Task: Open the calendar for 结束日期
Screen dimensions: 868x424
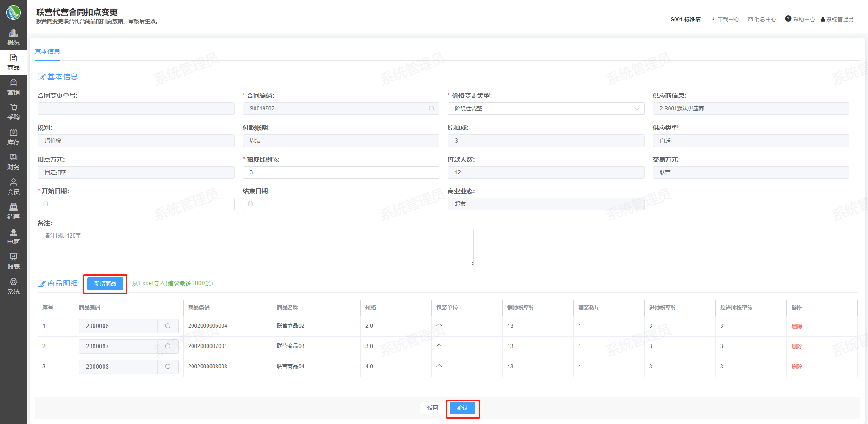Action: point(250,204)
